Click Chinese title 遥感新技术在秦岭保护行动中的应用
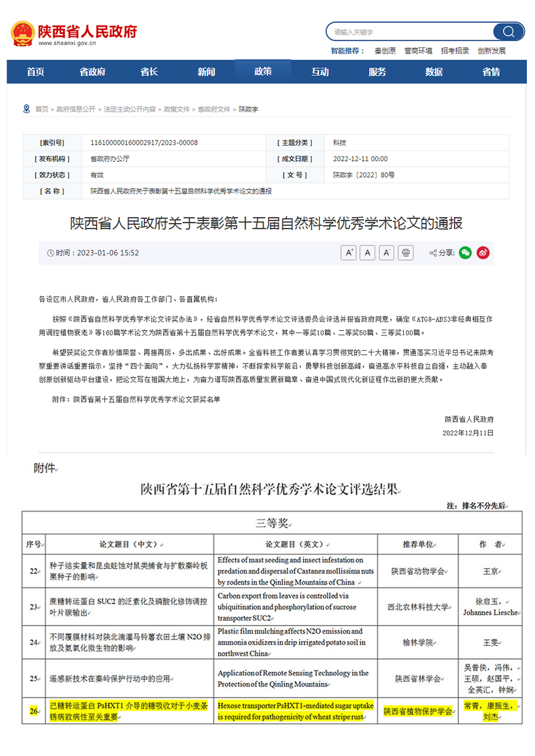This screenshot has height=756, width=535. (110, 679)
